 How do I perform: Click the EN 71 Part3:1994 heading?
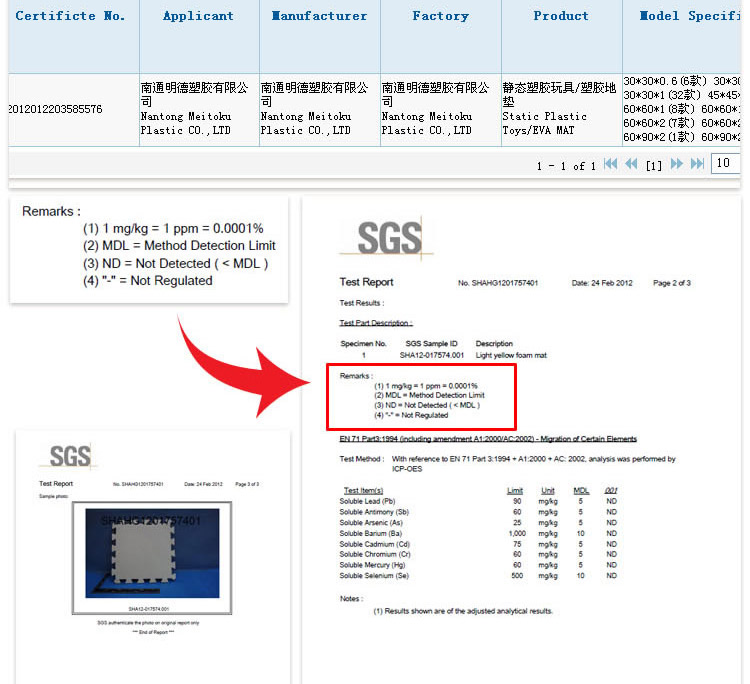point(488,439)
